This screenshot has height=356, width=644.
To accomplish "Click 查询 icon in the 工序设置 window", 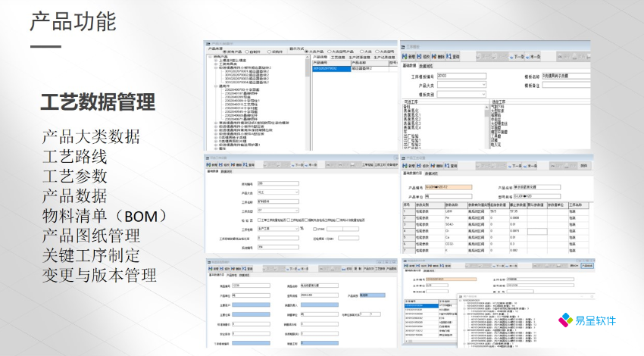I will 245,164.
